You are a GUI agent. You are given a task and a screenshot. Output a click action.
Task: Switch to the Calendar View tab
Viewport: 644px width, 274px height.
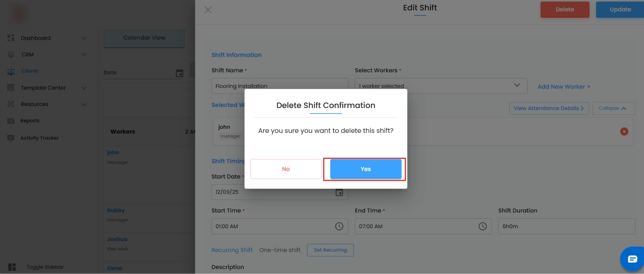pos(144,38)
